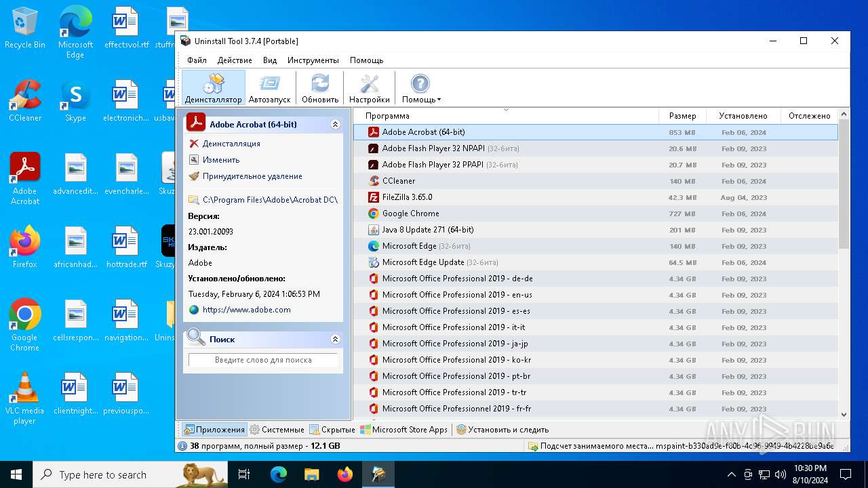The image size is (868, 488).
Task: Click the taskbar search box
Action: pos(130,474)
